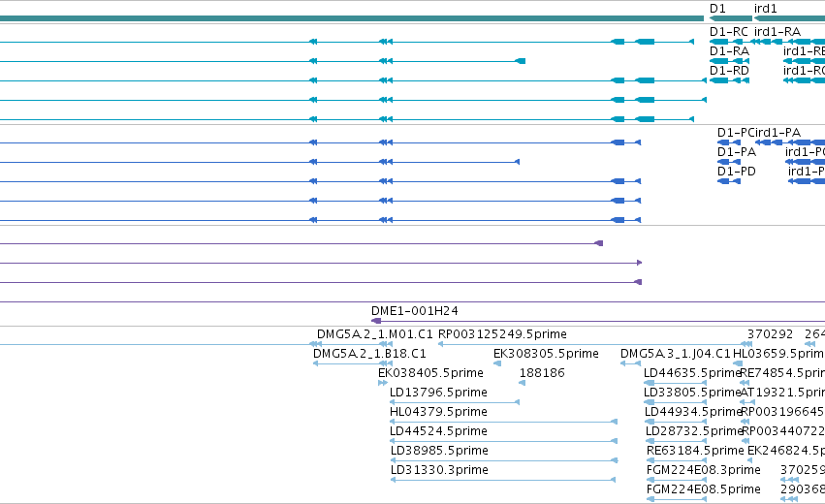The height and width of the screenshot is (504, 825).
Task: Select the EST glyph under RE63184.5prime
Action: point(677,460)
